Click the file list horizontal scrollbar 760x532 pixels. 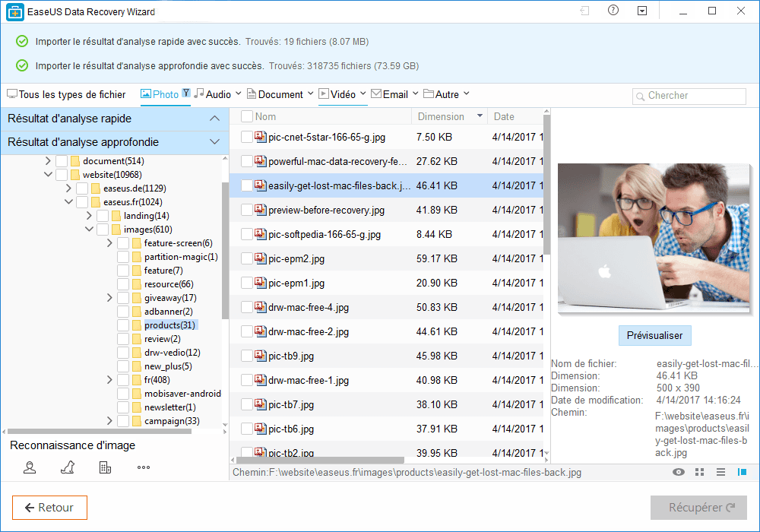[x=320, y=460]
